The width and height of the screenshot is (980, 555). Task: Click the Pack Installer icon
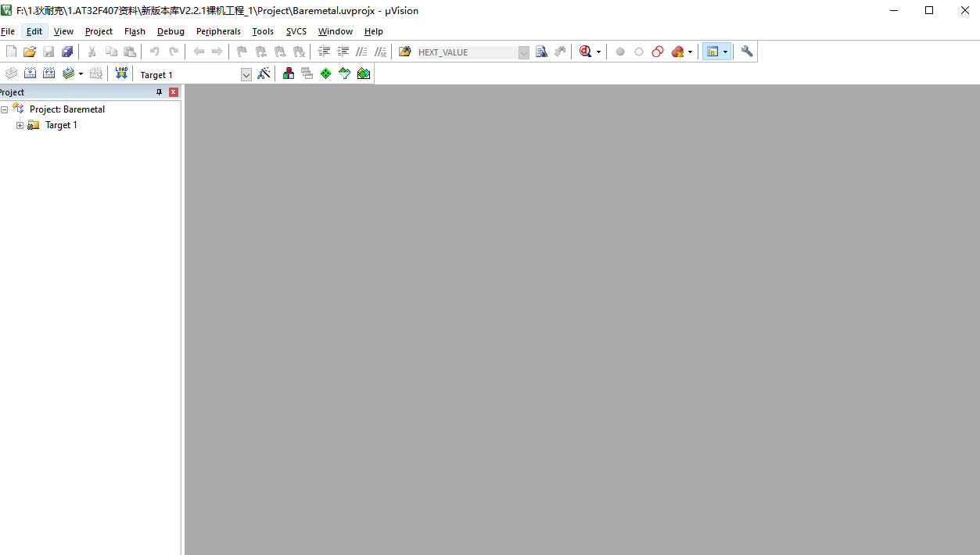364,73
